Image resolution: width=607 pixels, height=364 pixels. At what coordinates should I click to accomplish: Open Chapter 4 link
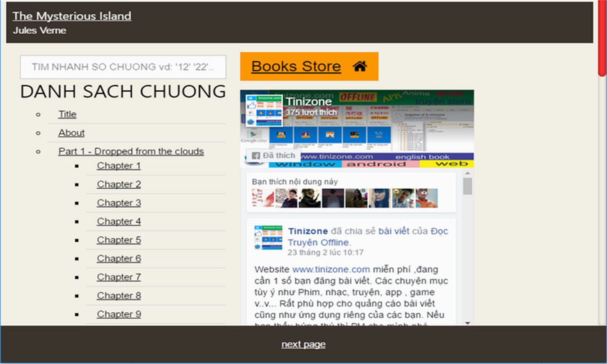119,222
